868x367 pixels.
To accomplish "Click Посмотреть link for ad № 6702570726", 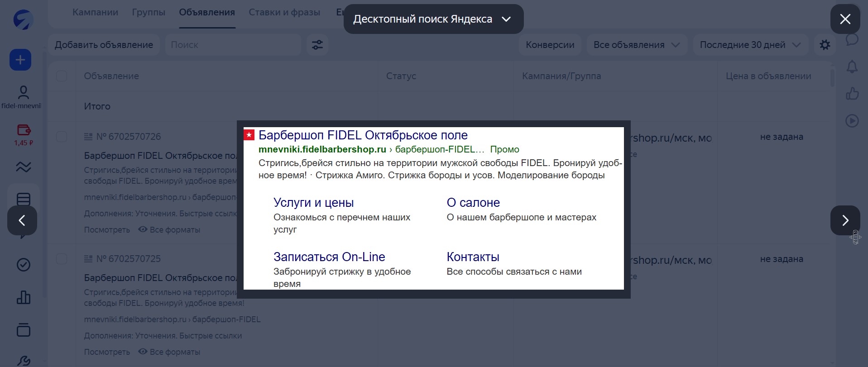I will pyautogui.click(x=107, y=230).
